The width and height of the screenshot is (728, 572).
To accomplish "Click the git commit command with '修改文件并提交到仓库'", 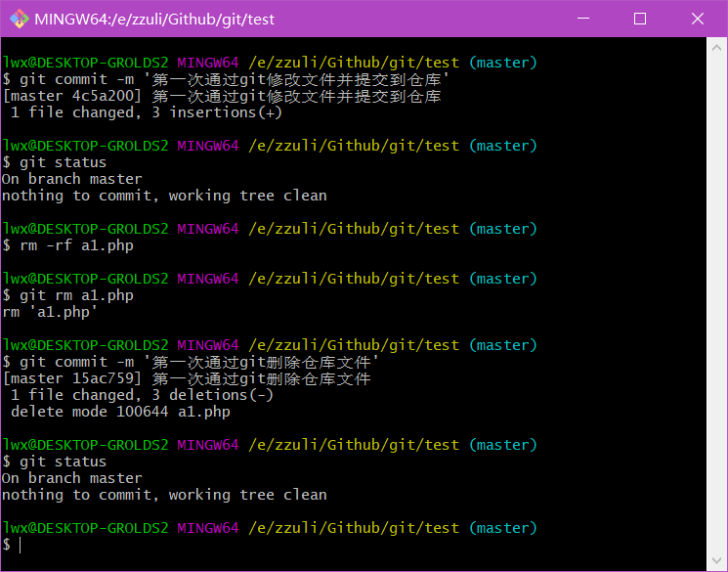I will [x=226, y=79].
